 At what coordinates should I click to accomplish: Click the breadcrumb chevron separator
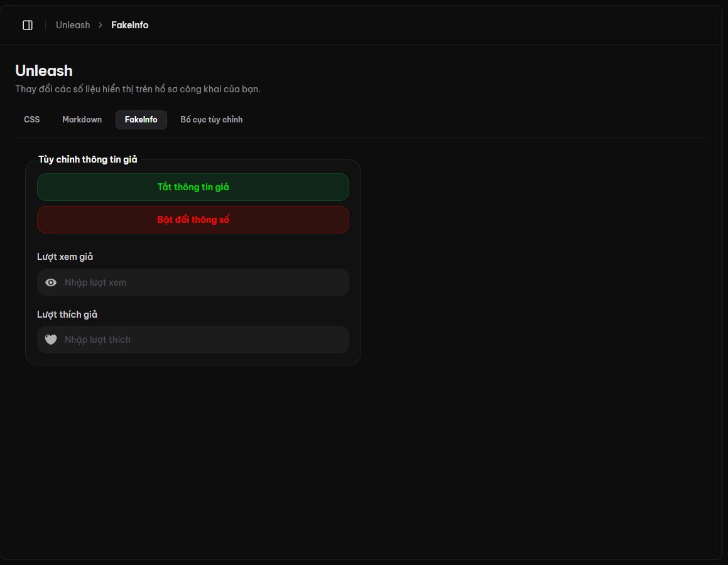pyautogui.click(x=101, y=25)
